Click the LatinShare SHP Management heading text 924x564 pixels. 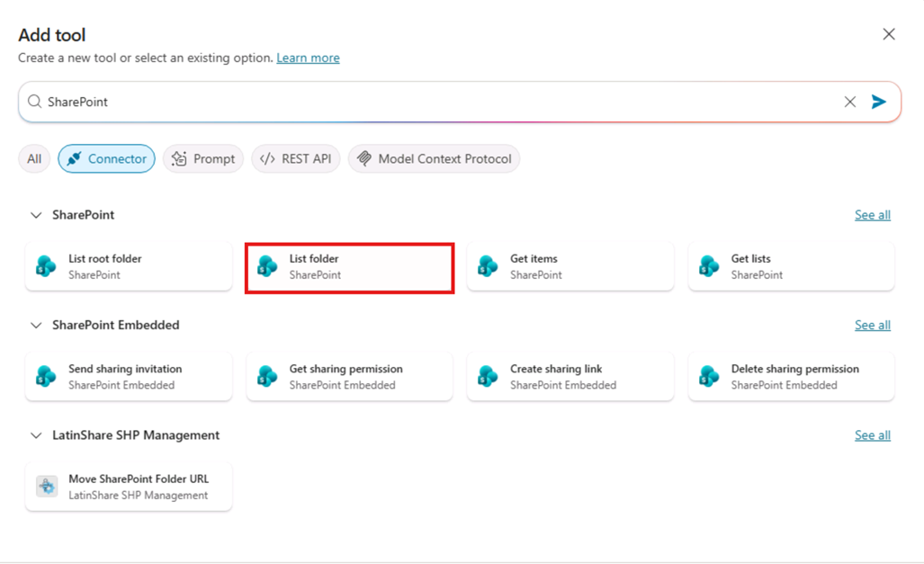click(x=136, y=435)
